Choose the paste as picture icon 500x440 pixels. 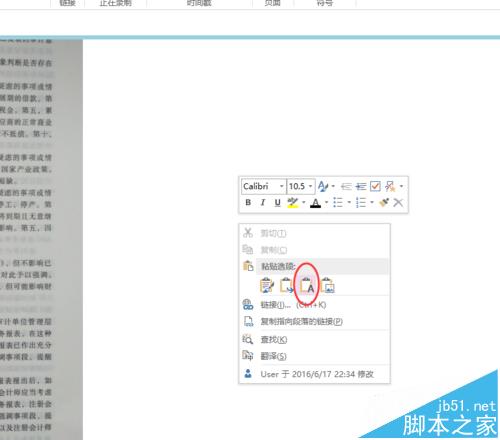pyautogui.click(x=328, y=286)
